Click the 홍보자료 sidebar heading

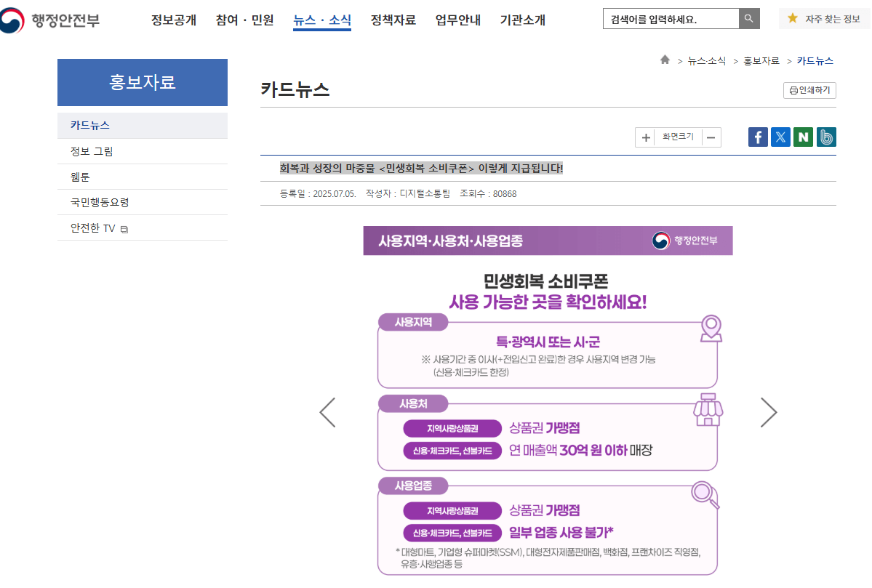click(x=143, y=82)
